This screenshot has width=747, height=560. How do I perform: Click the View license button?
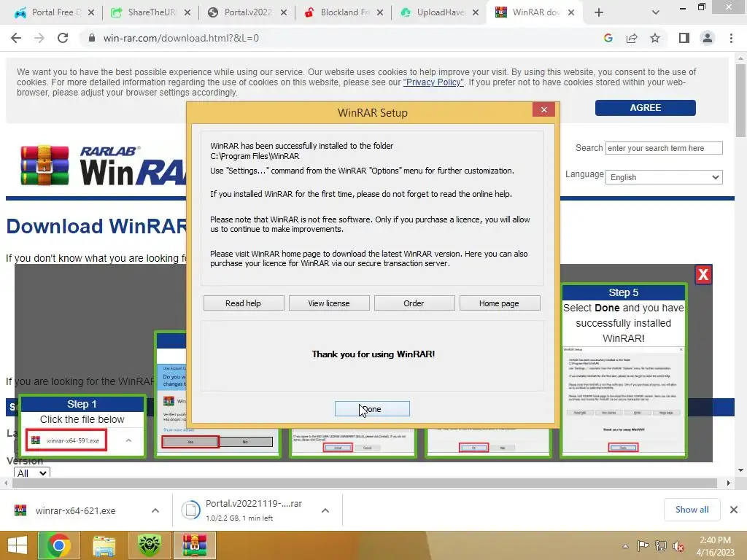pyautogui.click(x=329, y=303)
